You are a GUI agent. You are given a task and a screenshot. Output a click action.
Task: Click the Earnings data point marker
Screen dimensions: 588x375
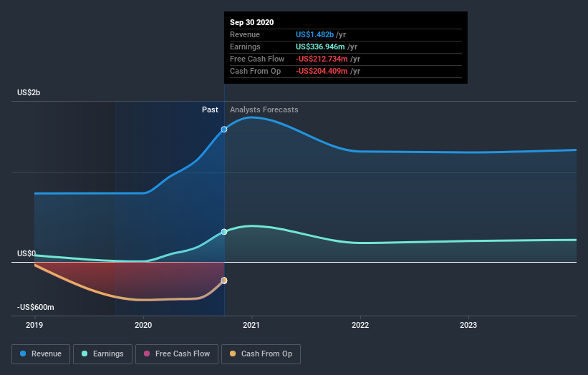pos(224,232)
